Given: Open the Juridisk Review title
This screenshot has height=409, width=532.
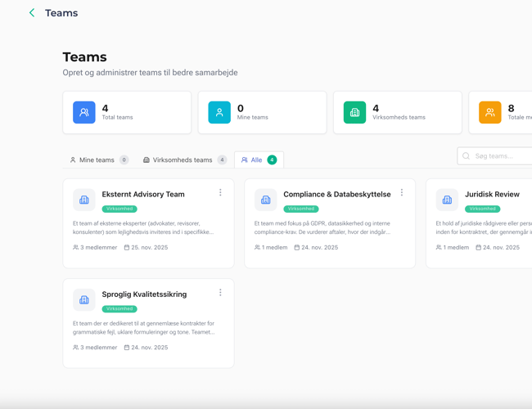Looking at the screenshot, I should [x=492, y=195].
